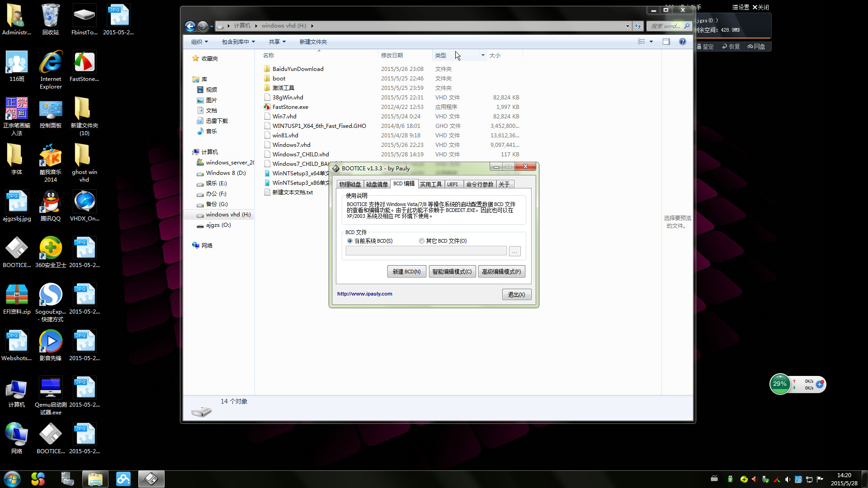This screenshot has height=488, width=868.
Task: Select 控制面板 desktop icon
Action: [x=51, y=113]
